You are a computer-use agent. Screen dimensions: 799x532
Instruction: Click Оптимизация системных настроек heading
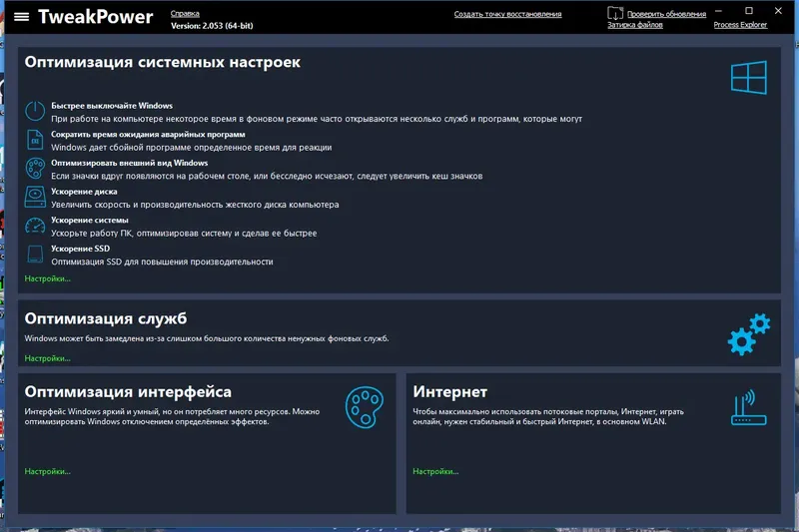163,62
